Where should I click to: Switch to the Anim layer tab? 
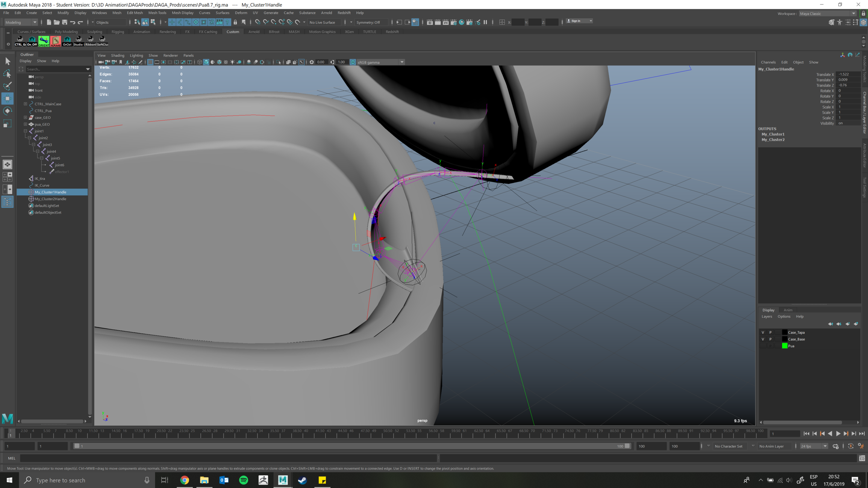[x=788, y=310]
